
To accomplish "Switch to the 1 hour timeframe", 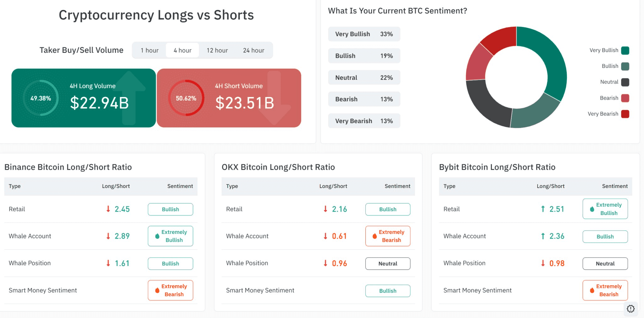I will pyautogui.click(x=149, y=50).
